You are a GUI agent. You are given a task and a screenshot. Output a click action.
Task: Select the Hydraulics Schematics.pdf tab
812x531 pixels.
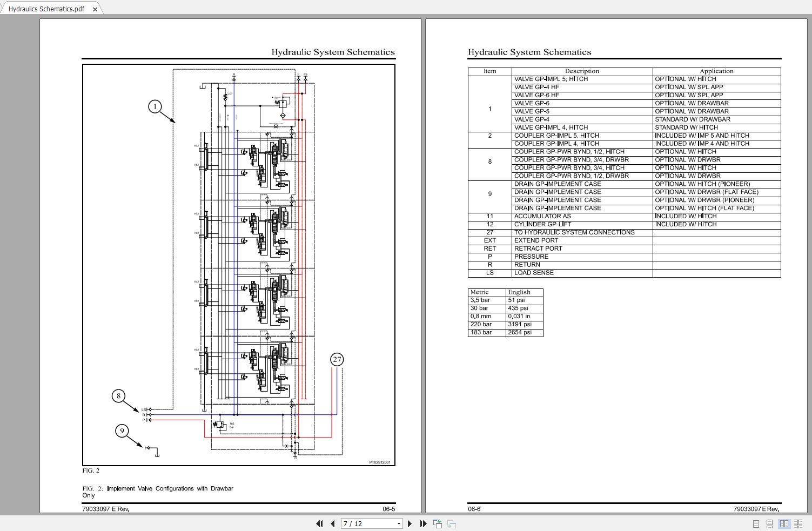pos(46,9)
